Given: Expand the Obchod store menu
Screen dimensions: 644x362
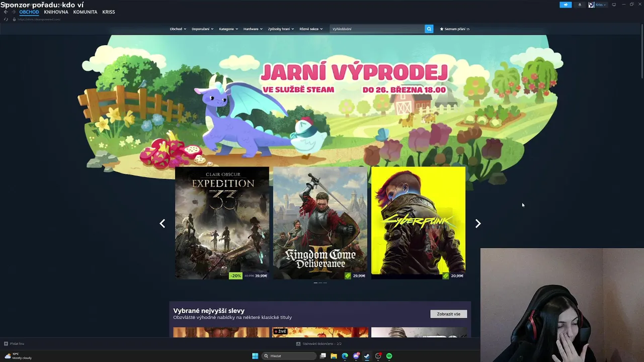Looking at the screenshot, I should [x=178, y=29].
